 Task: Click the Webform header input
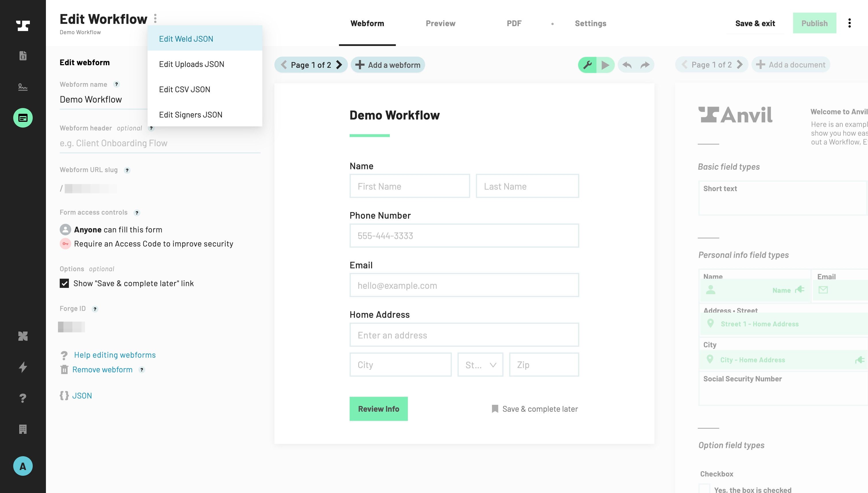(160, 143)
